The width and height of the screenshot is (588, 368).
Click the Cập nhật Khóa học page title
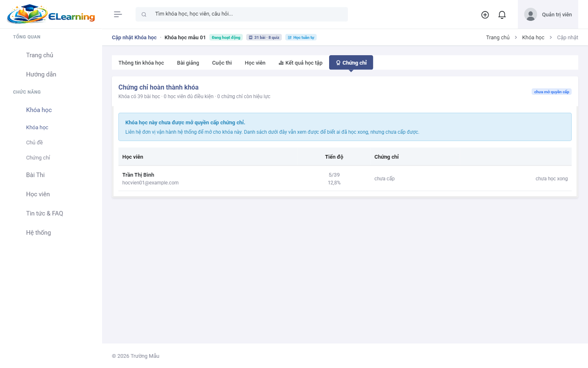pyautogui.click(x=134, y=38)
